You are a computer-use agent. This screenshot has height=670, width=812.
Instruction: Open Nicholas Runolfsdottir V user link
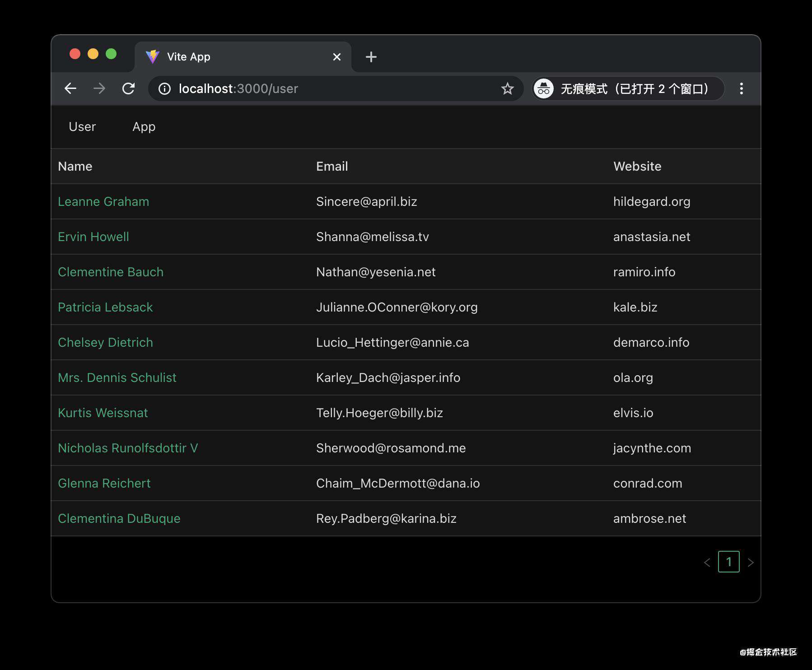(128, 448)
